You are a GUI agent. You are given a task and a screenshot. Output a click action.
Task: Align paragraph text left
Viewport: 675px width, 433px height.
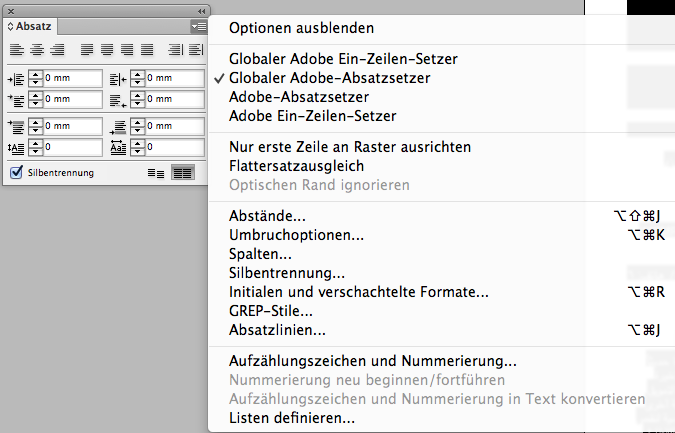pos(17,50)
